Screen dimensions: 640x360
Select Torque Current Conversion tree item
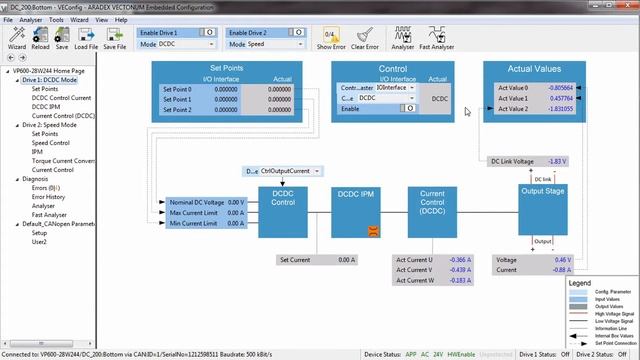(63, 161)
